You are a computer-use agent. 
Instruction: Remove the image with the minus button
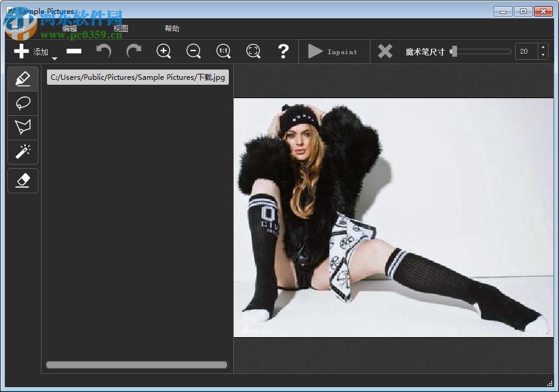click(74, 52)
